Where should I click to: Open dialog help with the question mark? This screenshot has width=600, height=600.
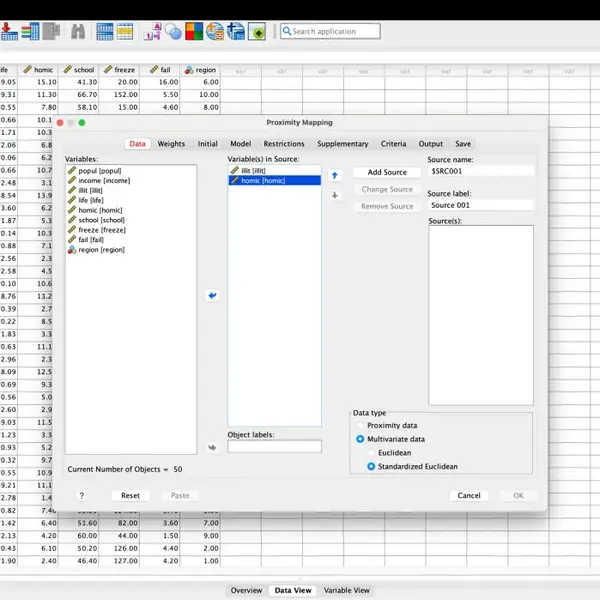(82, 496)
